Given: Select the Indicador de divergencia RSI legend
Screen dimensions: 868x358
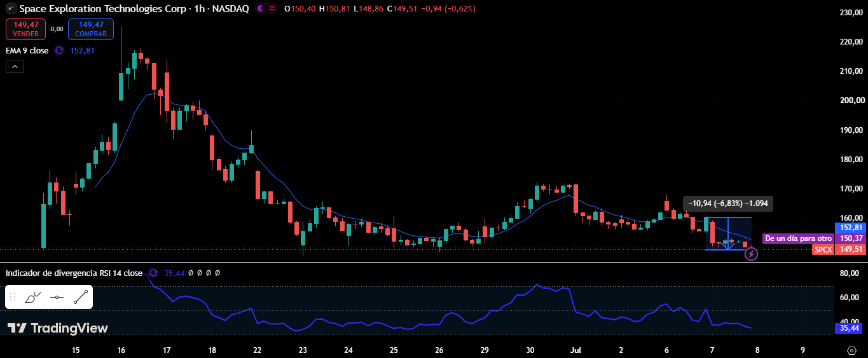Looking at the screenshot, I should point(74,273).
